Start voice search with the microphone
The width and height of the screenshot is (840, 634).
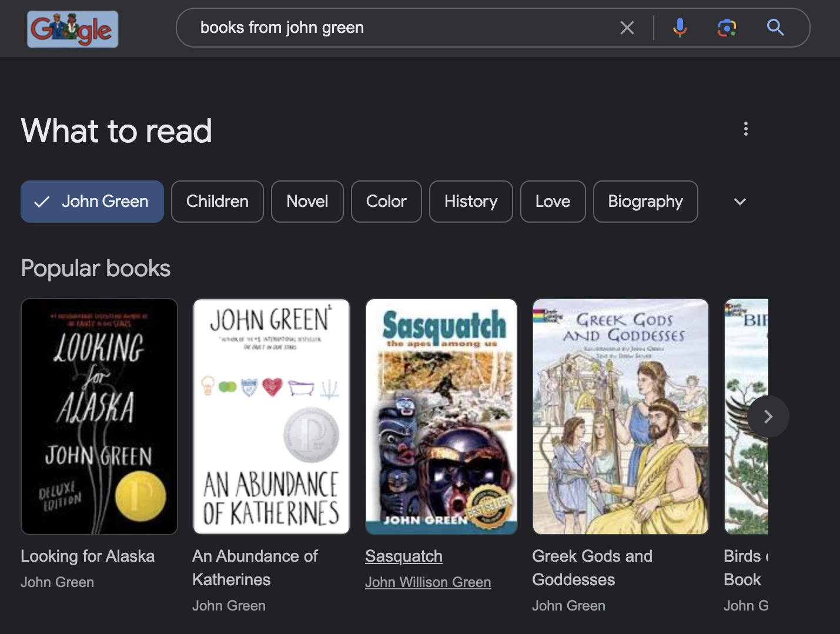(x=680, y=28)
